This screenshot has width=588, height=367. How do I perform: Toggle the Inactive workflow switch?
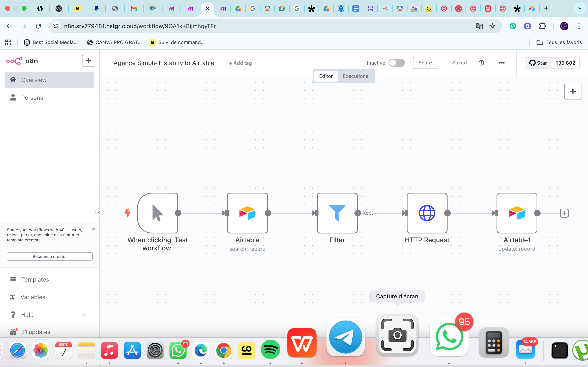(x=396, y=63)
